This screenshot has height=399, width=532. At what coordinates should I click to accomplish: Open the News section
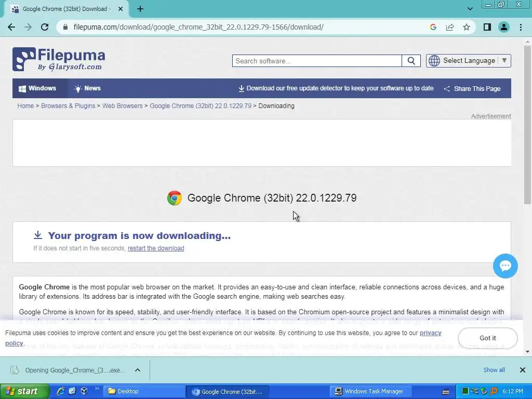tap(87, 88)
